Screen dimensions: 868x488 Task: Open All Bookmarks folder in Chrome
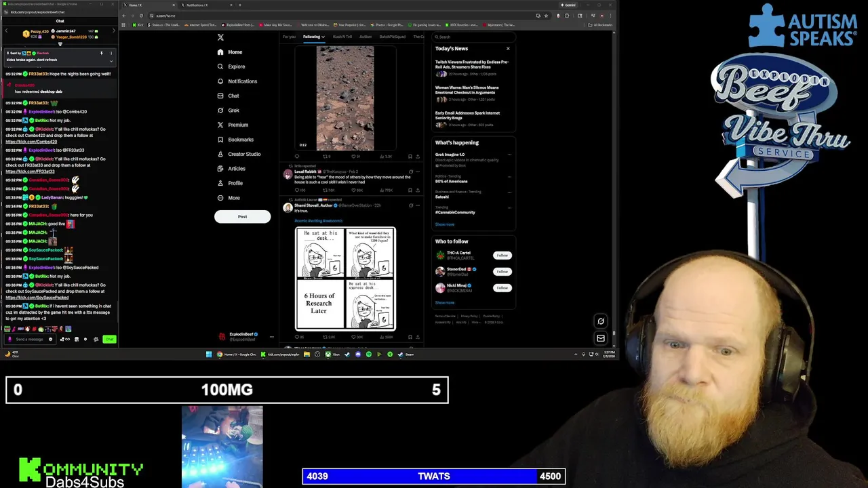[601, 25]
